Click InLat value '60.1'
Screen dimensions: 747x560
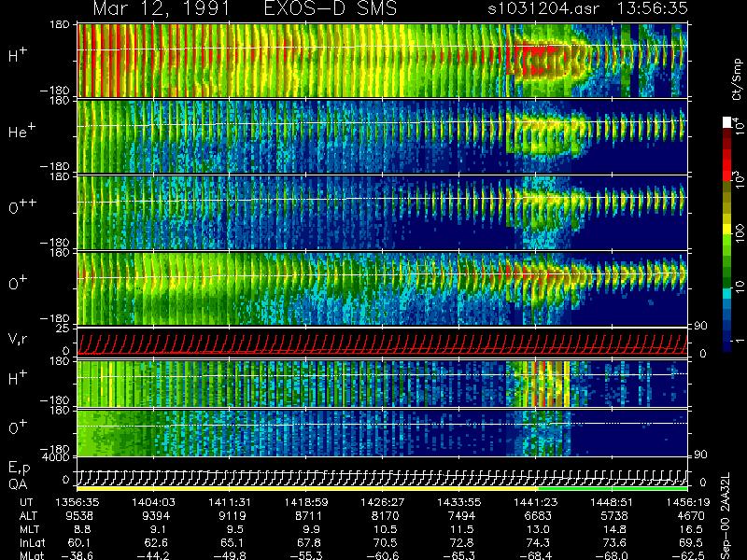pos(79,542)
